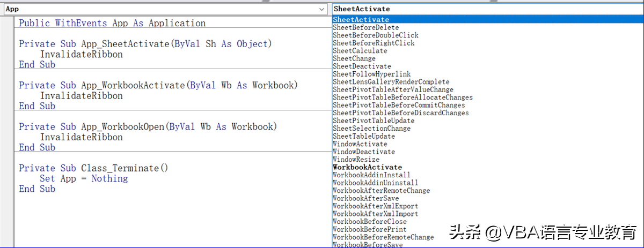Pick bold WorkbookActivate list entry

click(x=367, y=167)
